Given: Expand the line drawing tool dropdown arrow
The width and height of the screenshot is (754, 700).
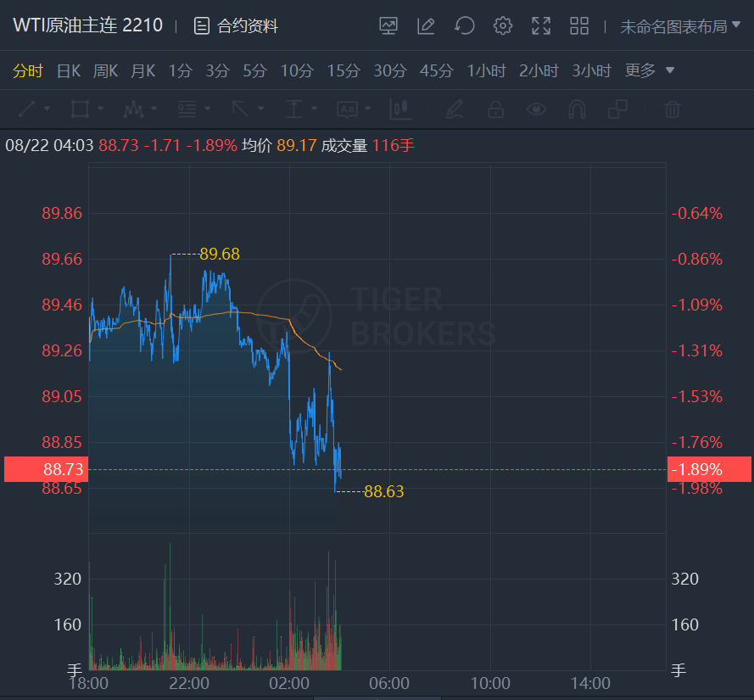Looking at the screenshot, I should point(47,109).
